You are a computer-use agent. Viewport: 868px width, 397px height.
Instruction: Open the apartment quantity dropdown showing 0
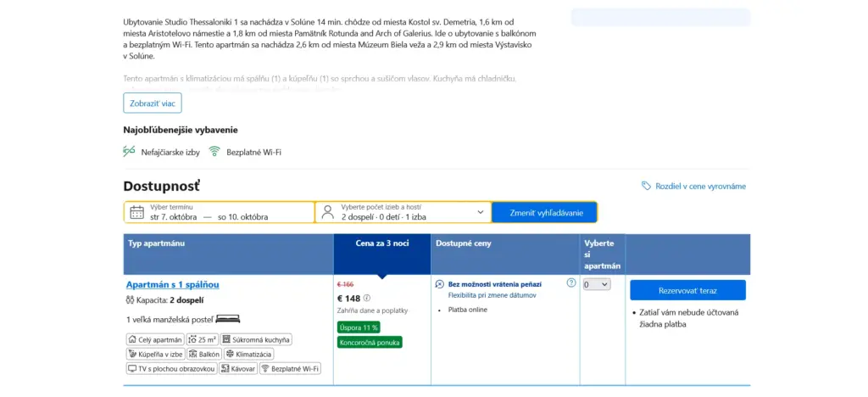pos(597,284)
